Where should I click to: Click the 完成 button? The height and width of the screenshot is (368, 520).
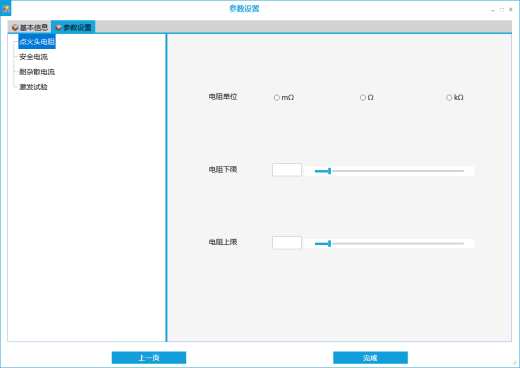point(370,358)
